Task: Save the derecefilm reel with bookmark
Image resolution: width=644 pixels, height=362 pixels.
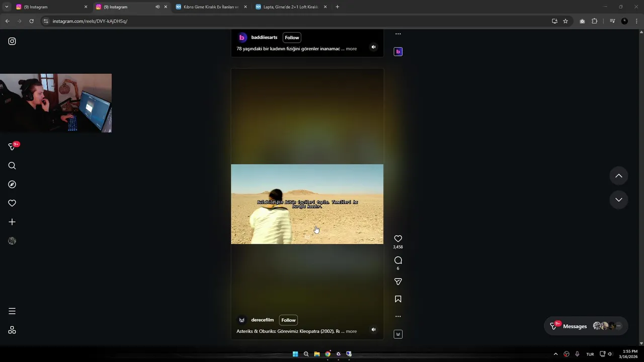Action: 398,299
